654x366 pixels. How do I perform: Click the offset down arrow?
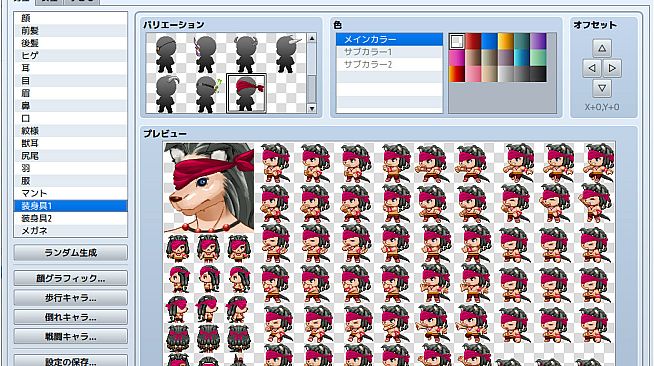[602, 88]
